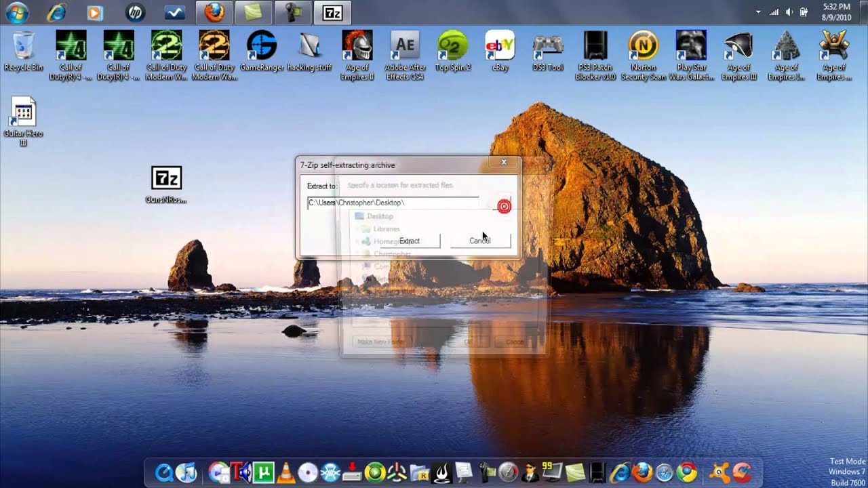Launch uTorrent from the bottom dock

(263, 472)
